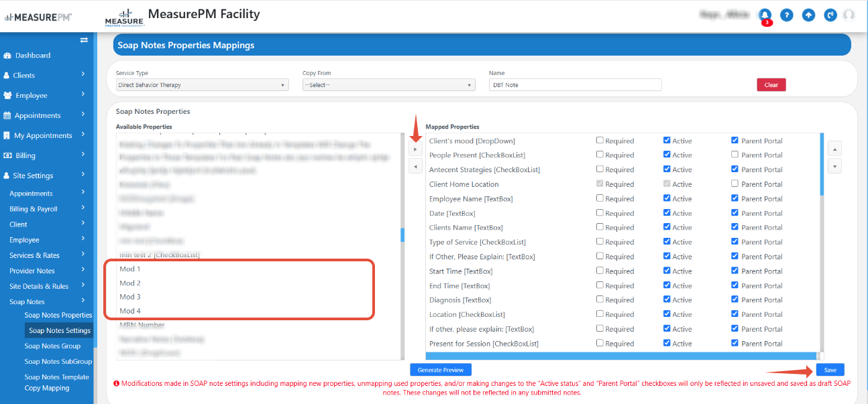Expand the My Appointments menu
Image resolution: width=868 pixels, height=404 pixels.
pyautogui.click(x=83, y=134)
